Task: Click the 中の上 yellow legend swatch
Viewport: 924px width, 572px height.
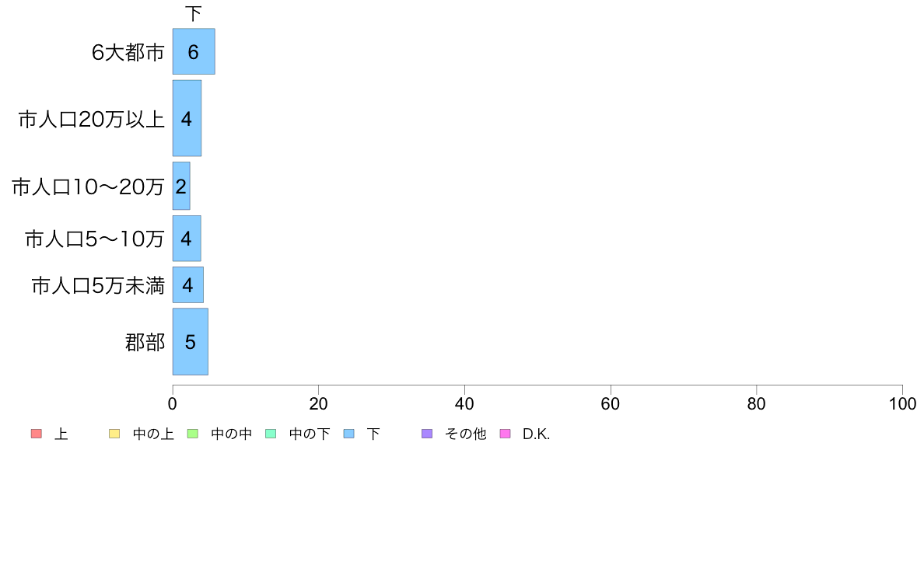Action: point(114,434)
